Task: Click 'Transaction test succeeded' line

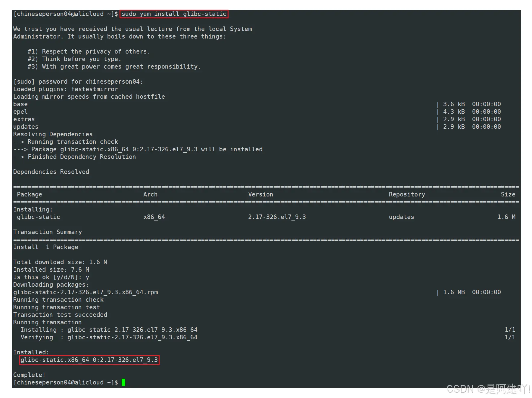Action: click(60, 315)
